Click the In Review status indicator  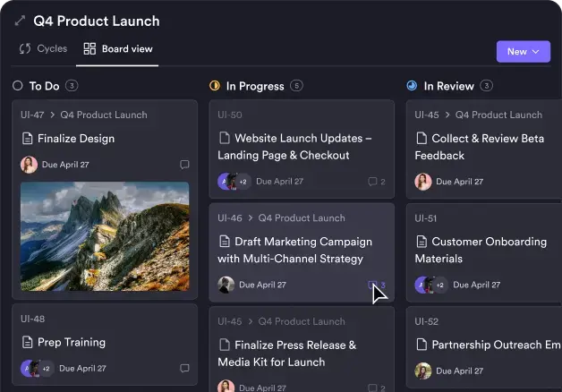[412, 86]
